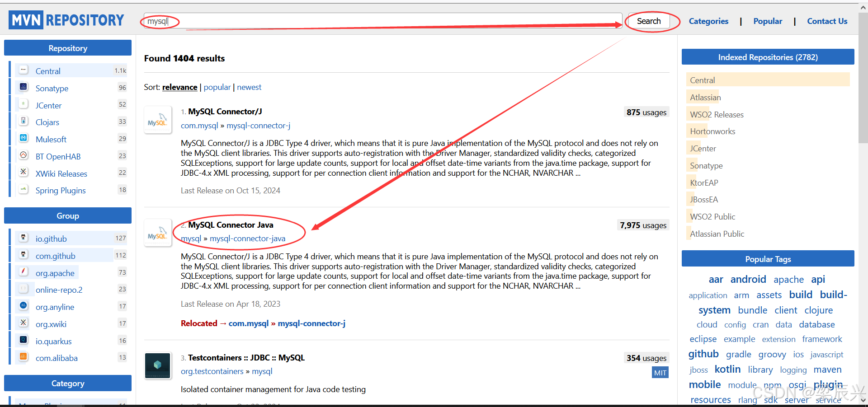This screenshot has height=407, width=868.
Task: Click the page scrollbar up arrow
Action: pyautogui.click(x=863, y=8)
